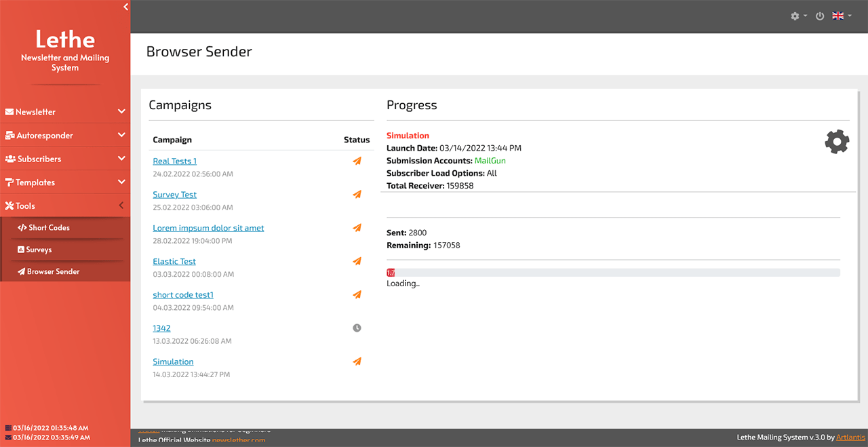Open the Survey Test campaign

point(174,195)
